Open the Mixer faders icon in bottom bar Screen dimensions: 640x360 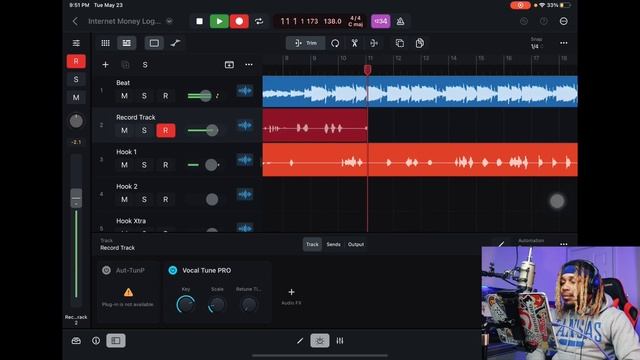click(340, 340)
